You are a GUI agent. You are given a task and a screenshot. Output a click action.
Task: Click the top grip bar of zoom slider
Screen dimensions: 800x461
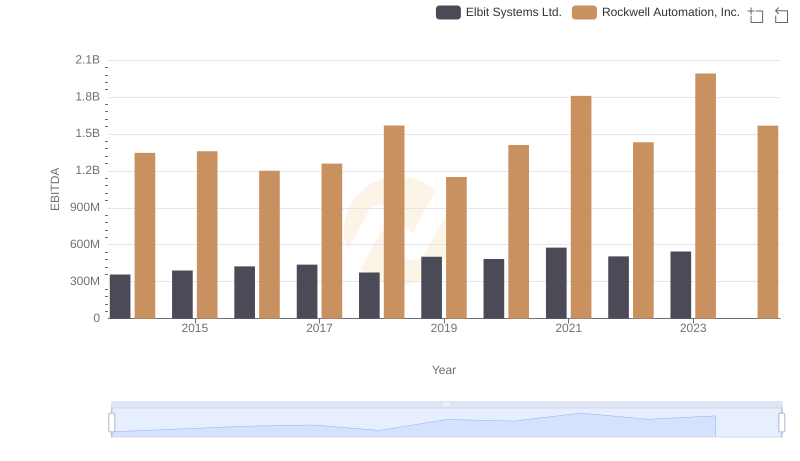446,404
